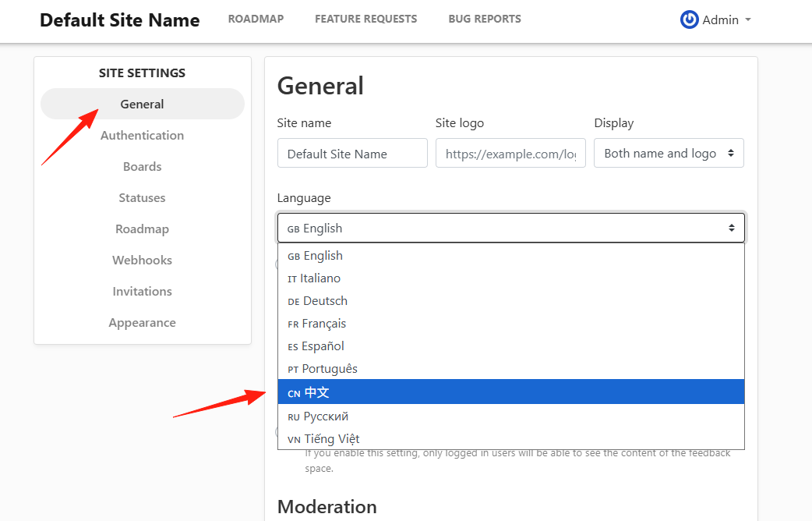Screen dimensions: 812x521
Task: Open the Admin user menu caret
Action: point(748,19)
